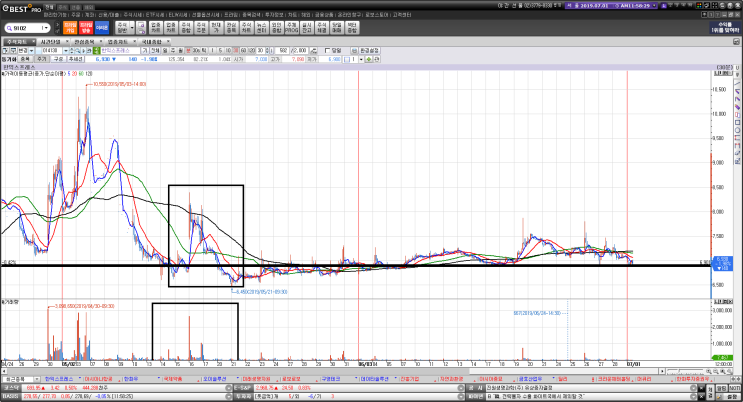Open the 주식종합 toolbar shortcut

pos(186,27)
